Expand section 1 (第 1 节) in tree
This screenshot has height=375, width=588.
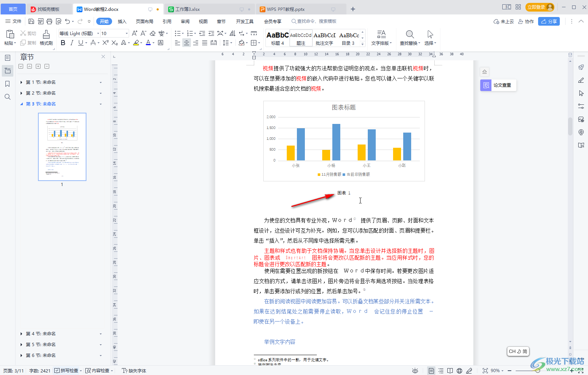point(21,82)
